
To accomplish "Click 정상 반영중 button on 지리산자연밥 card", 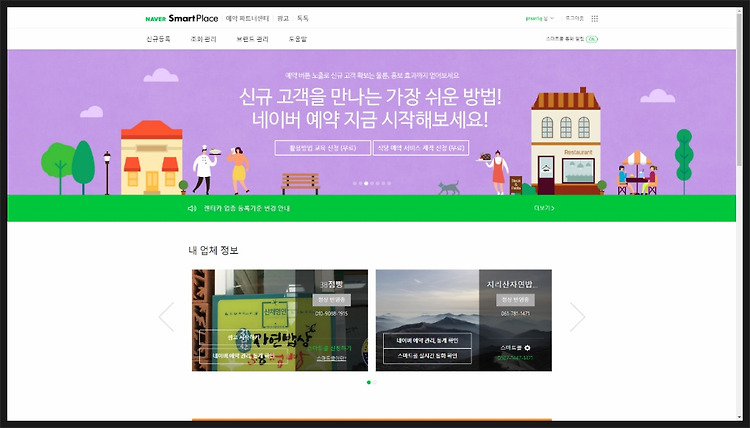I will click(x=515, y=300).
